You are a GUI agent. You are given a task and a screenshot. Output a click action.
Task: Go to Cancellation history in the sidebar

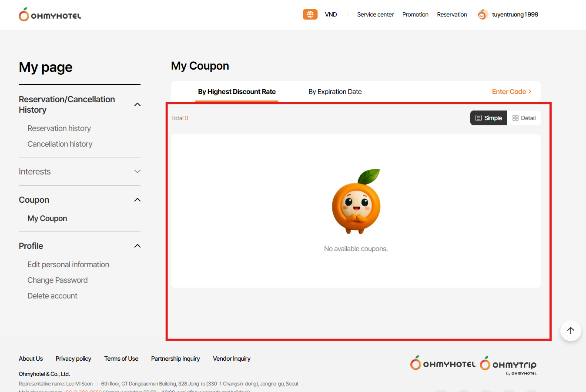coord(60,144)
